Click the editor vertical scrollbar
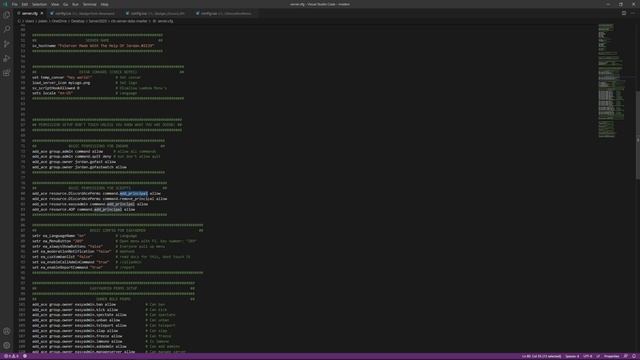Image resolution: width=640 pixels, height=360 pixels. (x=638, y=135)
